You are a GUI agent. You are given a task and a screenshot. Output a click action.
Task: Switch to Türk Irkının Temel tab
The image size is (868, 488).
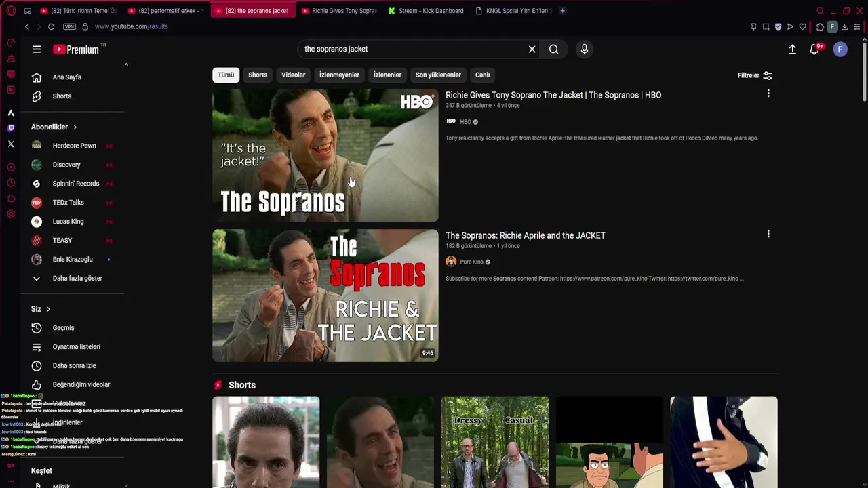click(x=79, y=11)
